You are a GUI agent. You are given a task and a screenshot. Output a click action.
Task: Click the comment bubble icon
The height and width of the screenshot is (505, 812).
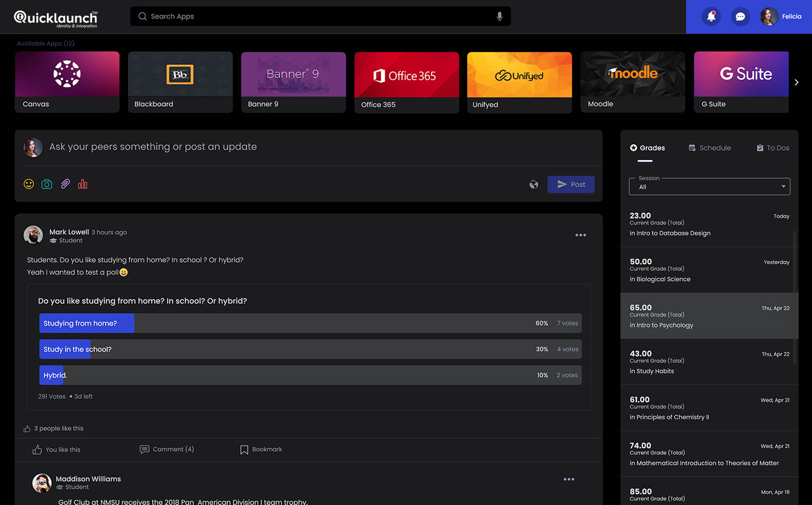pos(144,449)
